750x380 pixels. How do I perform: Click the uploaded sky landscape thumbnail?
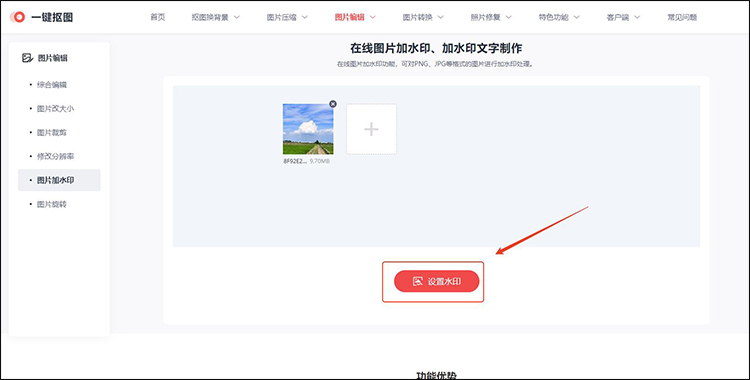tap(308, 129)
